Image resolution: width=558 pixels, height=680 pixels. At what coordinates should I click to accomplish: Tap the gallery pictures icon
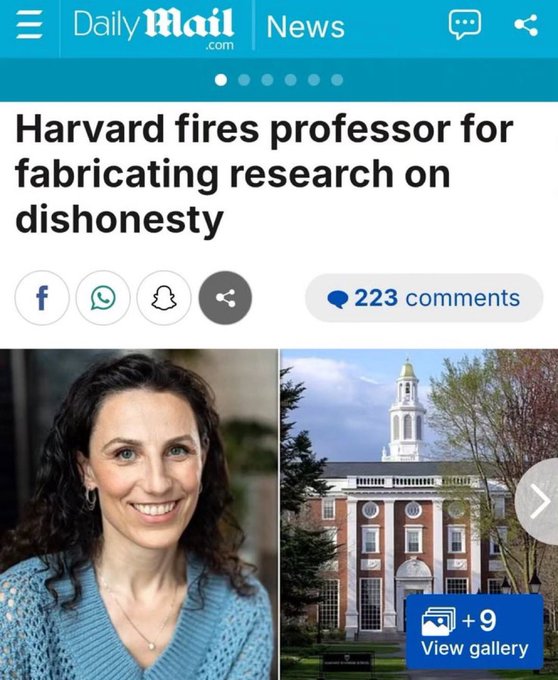[438, 621]
